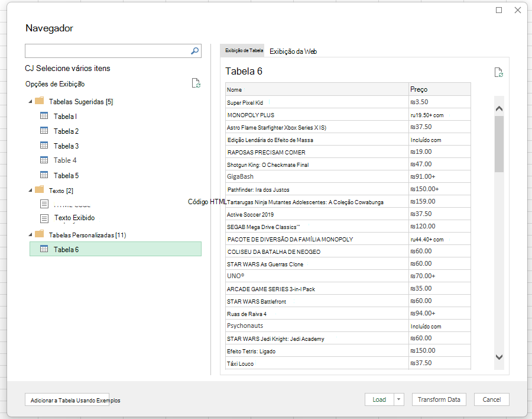Select Tabela 3 in the tree
This screenshot has width=532, height=419.
tap(66, 146)
